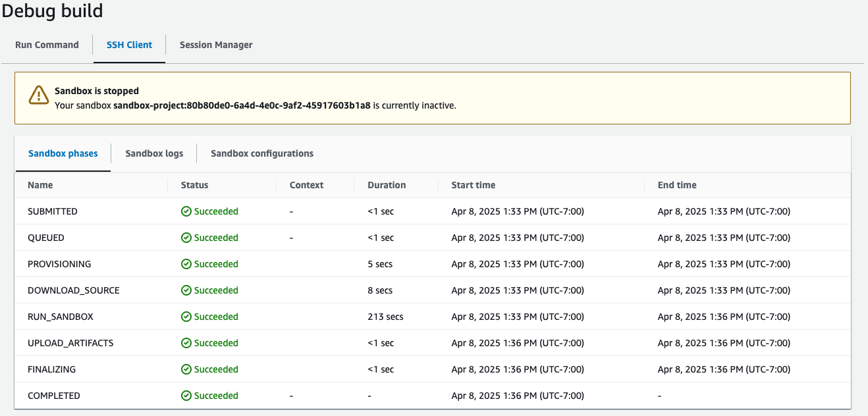
Task: Switch to the Run Command tab
Action: click(x=47, y=45)
